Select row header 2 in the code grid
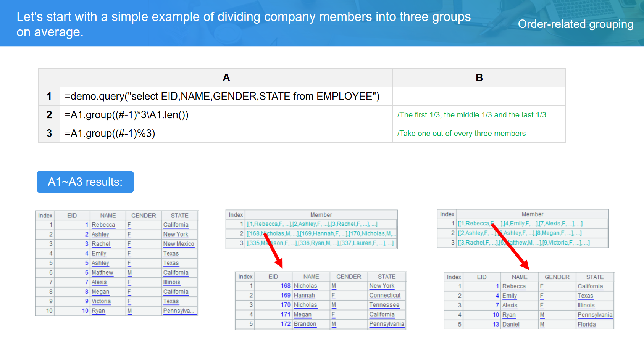The width and height of the screenshot is (644, 362). coord(49,115)
